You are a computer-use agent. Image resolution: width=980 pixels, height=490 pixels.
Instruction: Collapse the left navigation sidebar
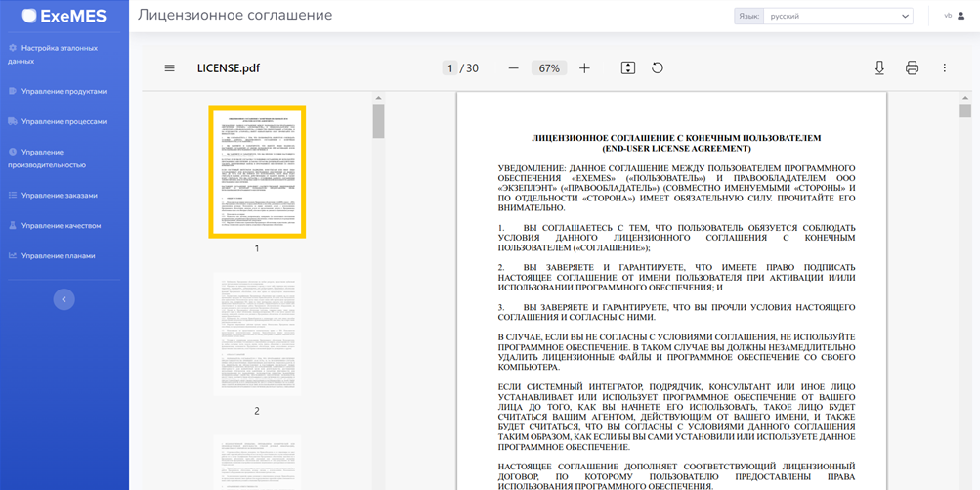[x=64, y=299]
